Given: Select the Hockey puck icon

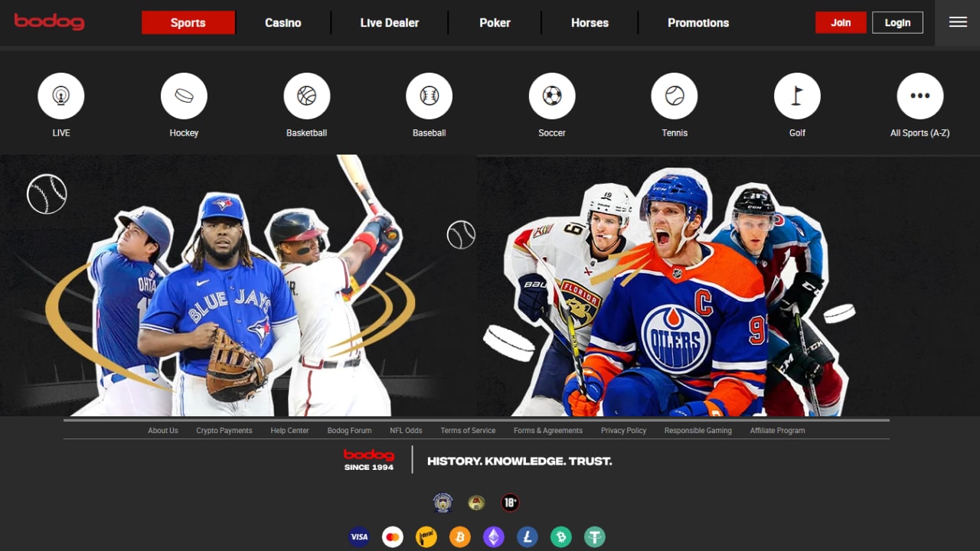Looking at the screenshot, I should [x=184, y=96].
